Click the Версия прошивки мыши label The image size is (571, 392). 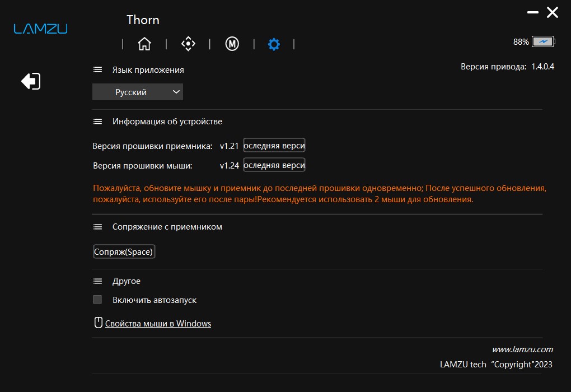point(142,166)
